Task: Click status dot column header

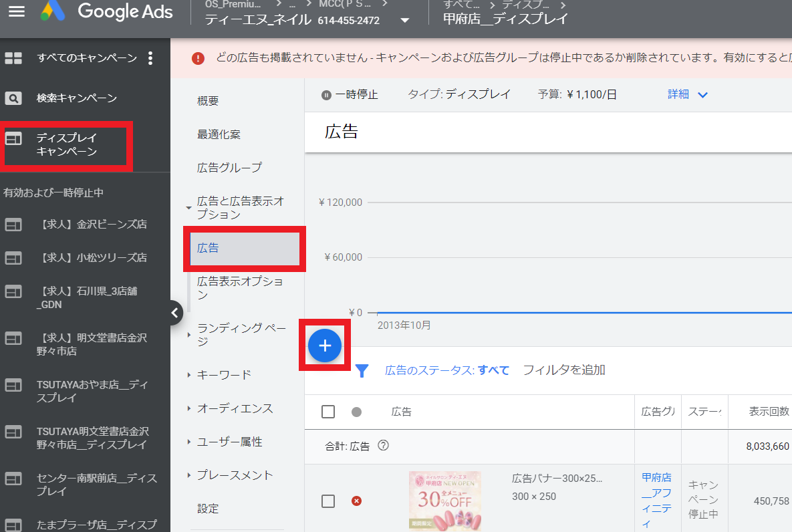Action: [x=357, y=412]
